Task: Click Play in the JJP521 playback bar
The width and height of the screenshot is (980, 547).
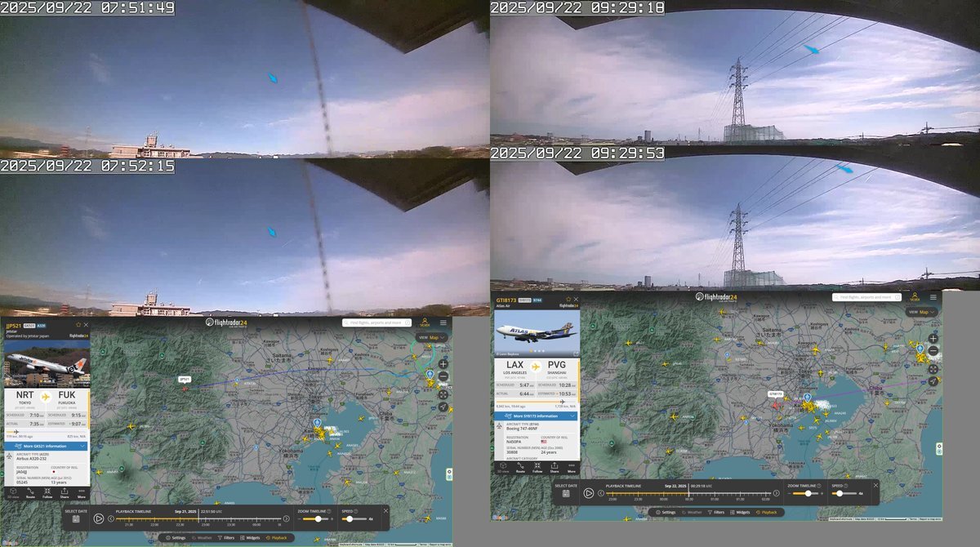Action: pyautogui.click(x=99, y=518)
